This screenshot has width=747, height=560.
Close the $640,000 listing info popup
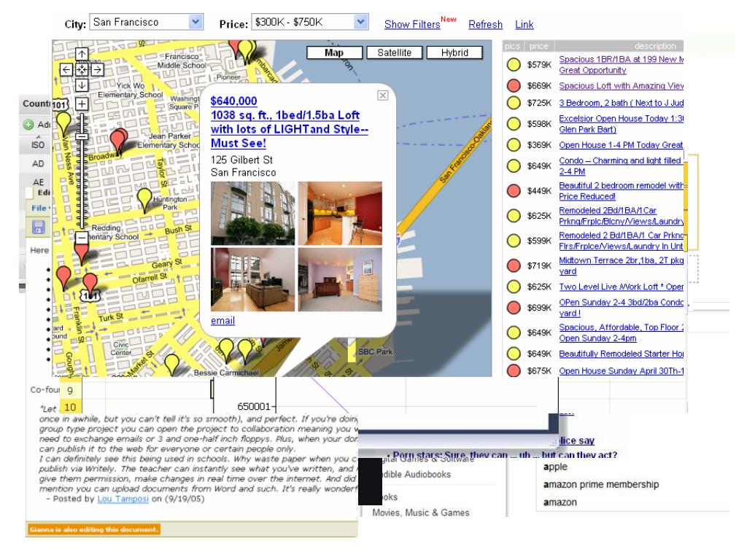(x=382, y=96)
